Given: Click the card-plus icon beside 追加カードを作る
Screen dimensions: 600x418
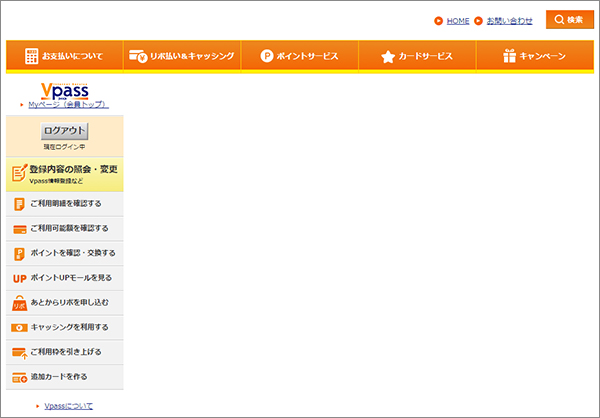Looking at the screenshot, I should 20,378.
